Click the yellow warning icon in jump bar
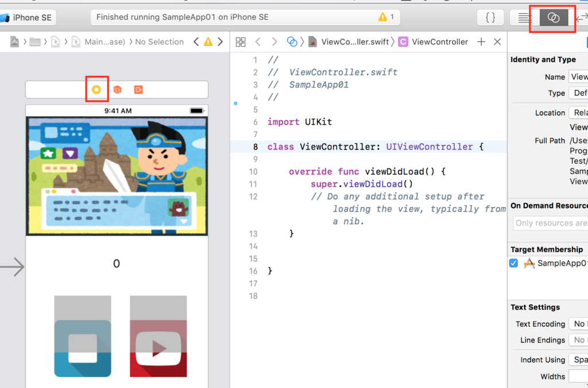The height and width of the screenshot is (388, 588). (x=208, y=41)
